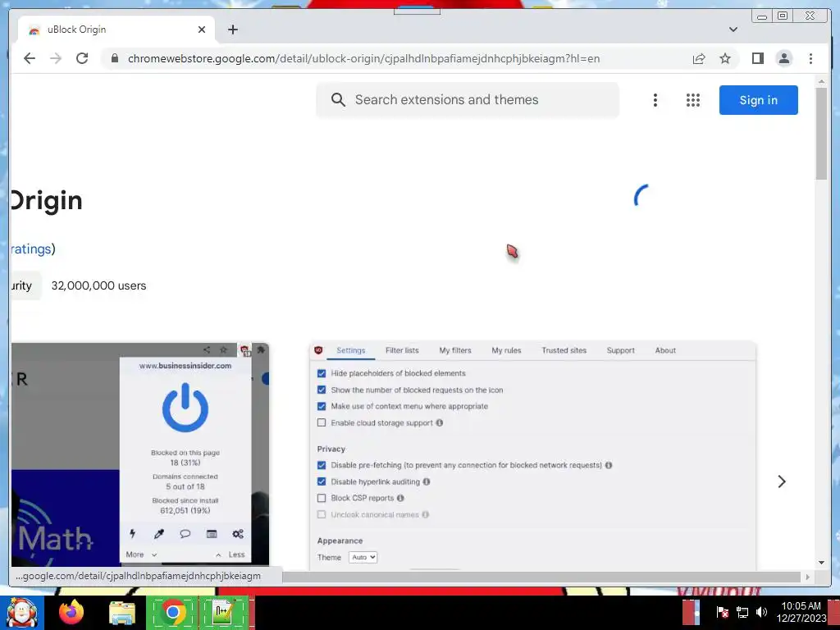Share this page via the share icon

point(699,58)
